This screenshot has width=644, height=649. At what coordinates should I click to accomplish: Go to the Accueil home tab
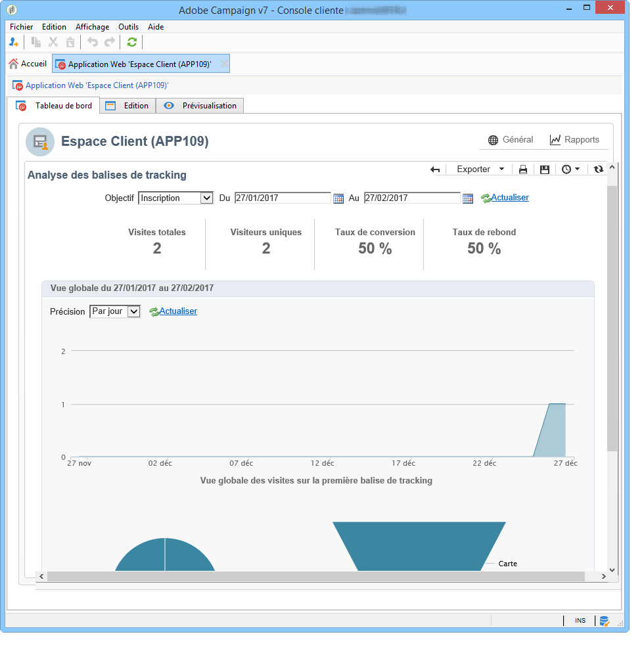click(x=28, y=64)
